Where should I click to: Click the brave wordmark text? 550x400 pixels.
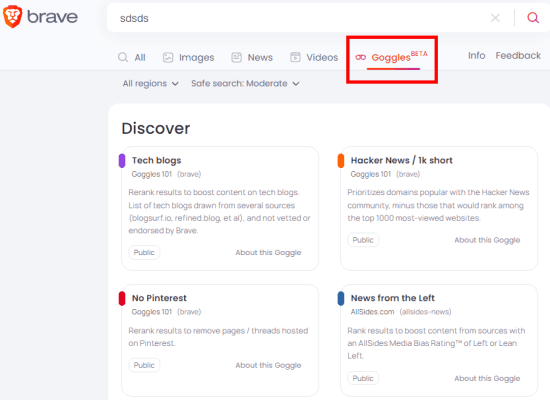[52, 17]
